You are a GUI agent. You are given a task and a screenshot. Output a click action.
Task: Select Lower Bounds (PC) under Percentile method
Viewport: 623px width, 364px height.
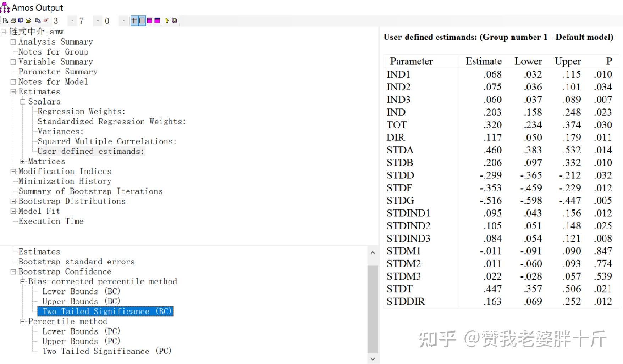[x=81, y=331]
